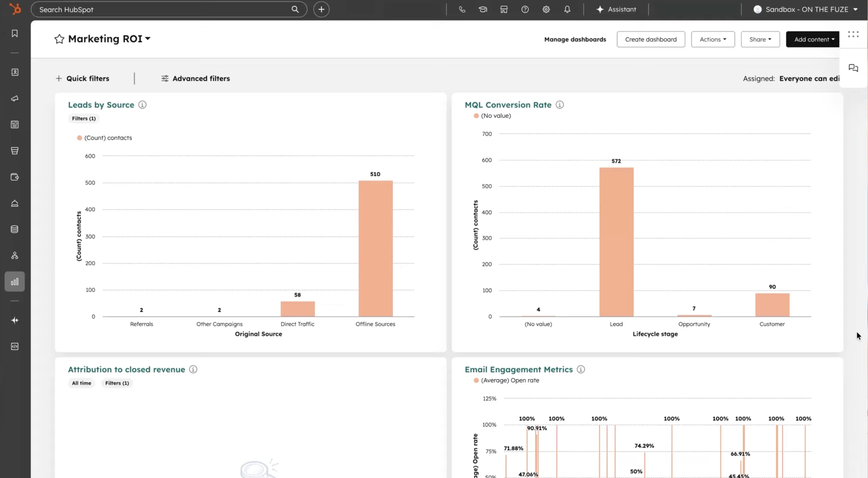Viewport: 868px width, 478px height.
Task: Open the Automation workflows sidebar icon
Action: 14,256
